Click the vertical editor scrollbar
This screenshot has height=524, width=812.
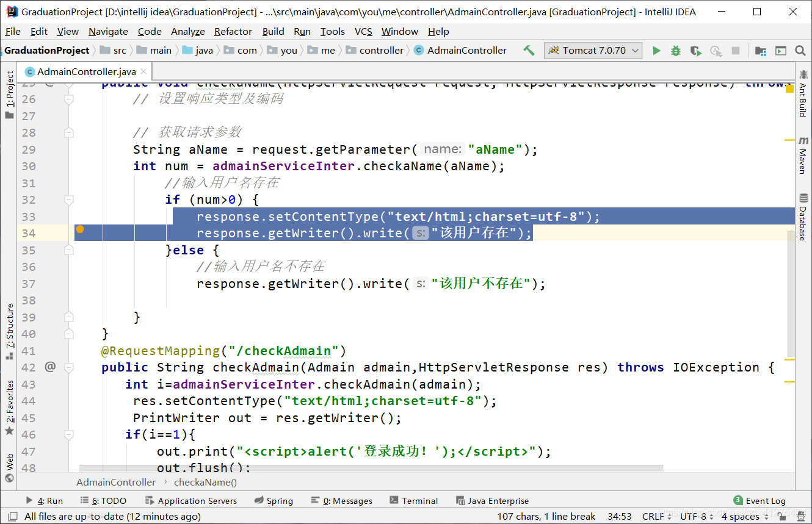point(791,293)
